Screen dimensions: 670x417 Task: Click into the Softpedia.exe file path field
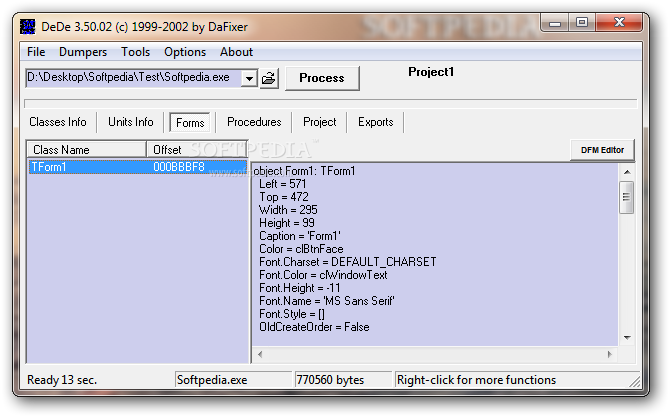point(133,78)
